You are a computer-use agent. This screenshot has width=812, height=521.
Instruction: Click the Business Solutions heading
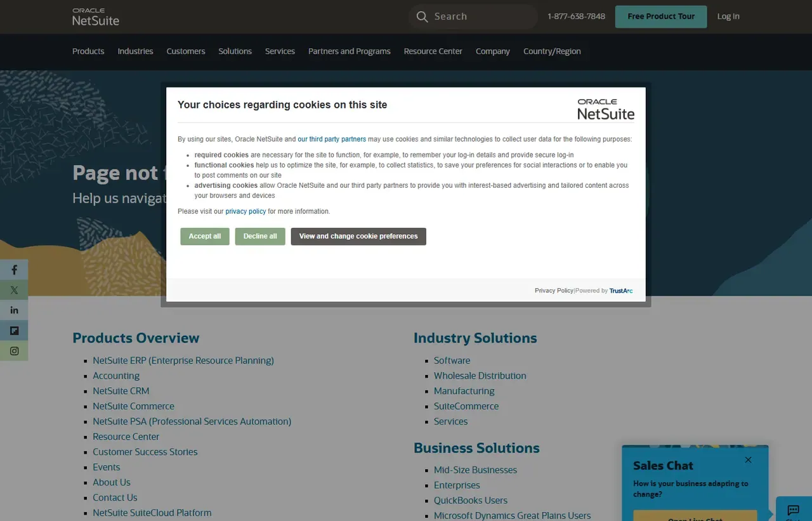point(476,448)
